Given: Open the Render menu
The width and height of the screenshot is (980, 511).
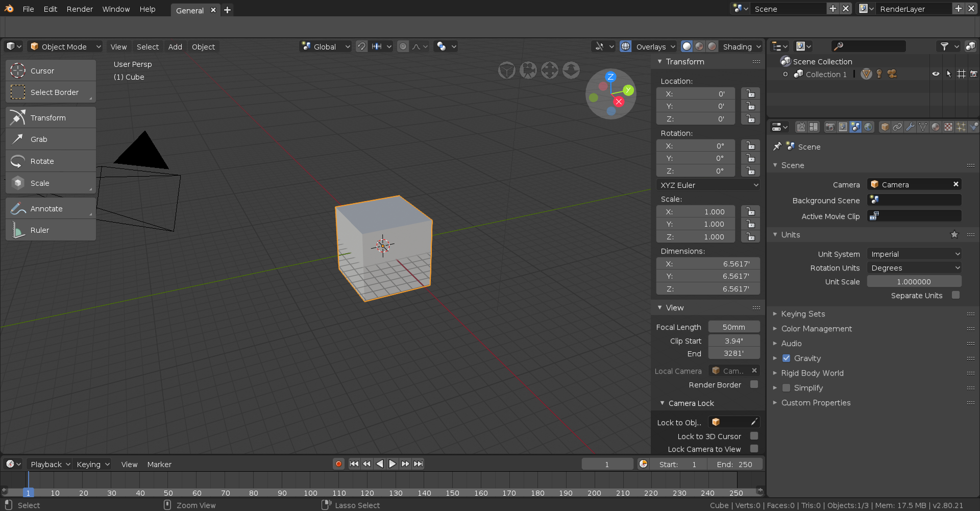Looking at the screenshot, I should click(x=80, y=9).
